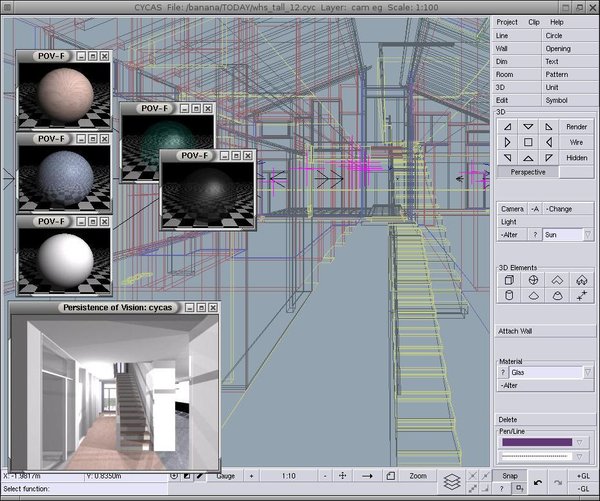Click the undo arrow icon
Screen dimensions: 600x501
coord(539,484)
